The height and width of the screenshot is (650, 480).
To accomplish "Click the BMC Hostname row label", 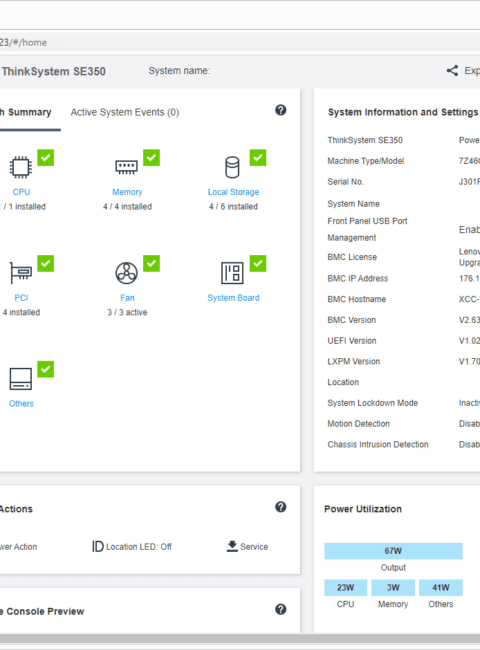I will [x=356, y=299].
